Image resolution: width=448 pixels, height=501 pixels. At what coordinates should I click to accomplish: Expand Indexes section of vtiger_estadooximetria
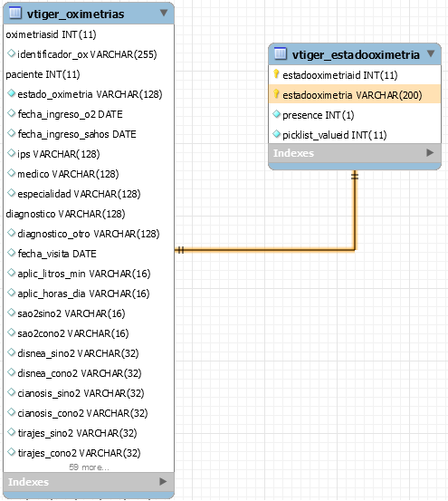coord(430,153)
